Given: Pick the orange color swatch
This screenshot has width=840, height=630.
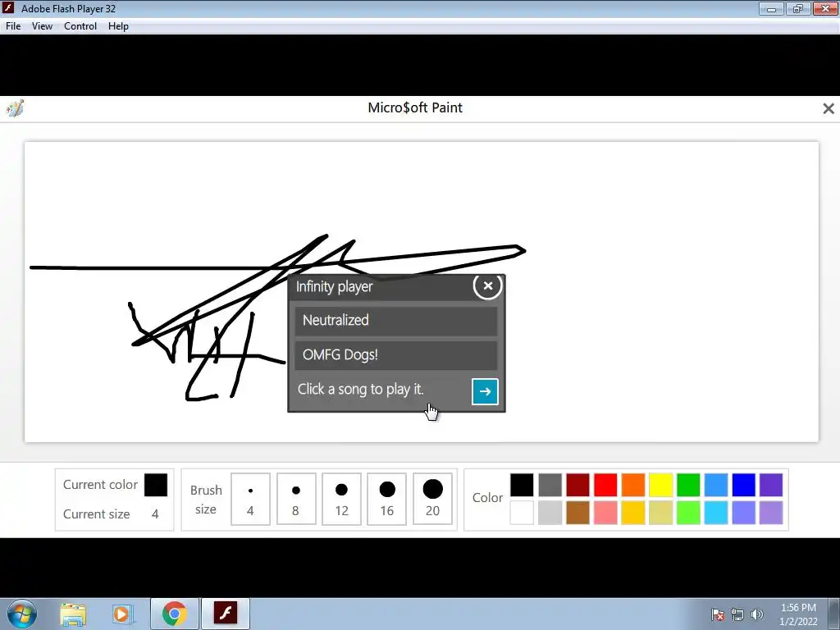Looking at the screenshot, I should coord(632,485).
